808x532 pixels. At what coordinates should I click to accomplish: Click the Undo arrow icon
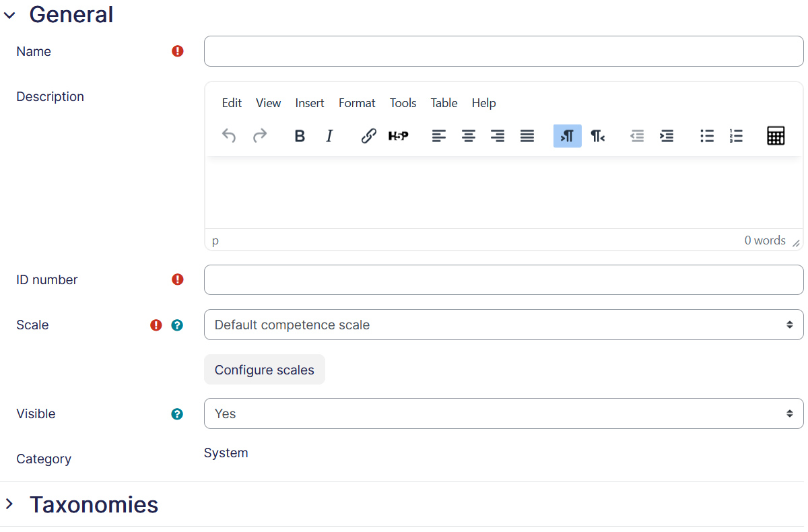[229, 136]
